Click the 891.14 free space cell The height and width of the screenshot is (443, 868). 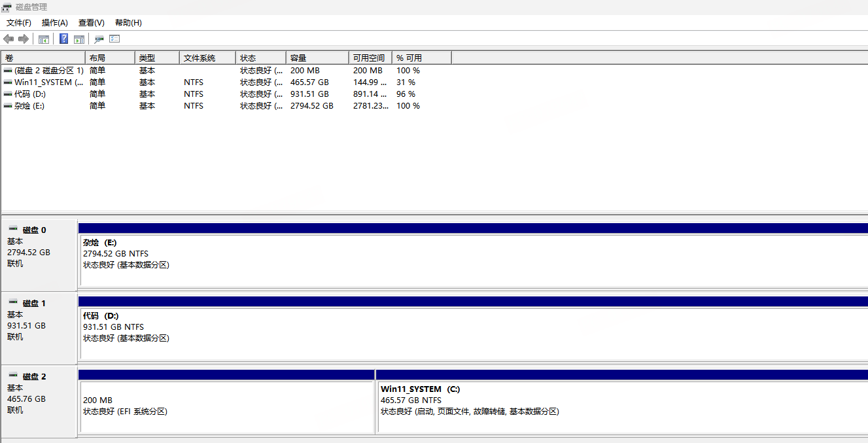point(370,94)
